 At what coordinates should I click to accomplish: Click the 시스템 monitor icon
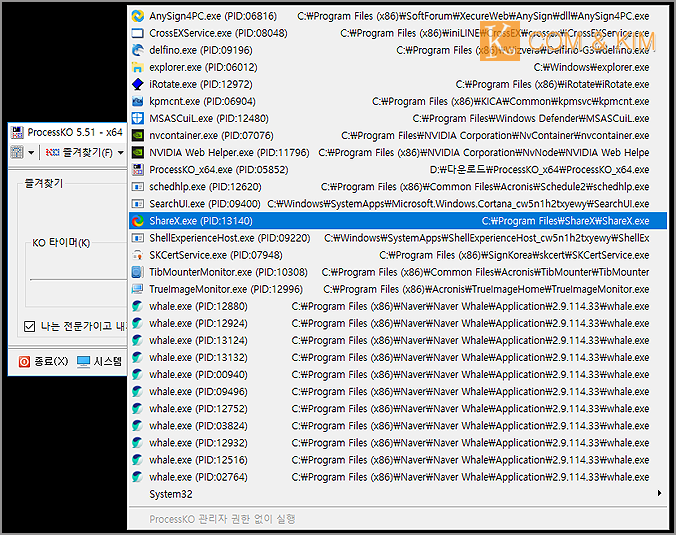(x=83, y=361)
